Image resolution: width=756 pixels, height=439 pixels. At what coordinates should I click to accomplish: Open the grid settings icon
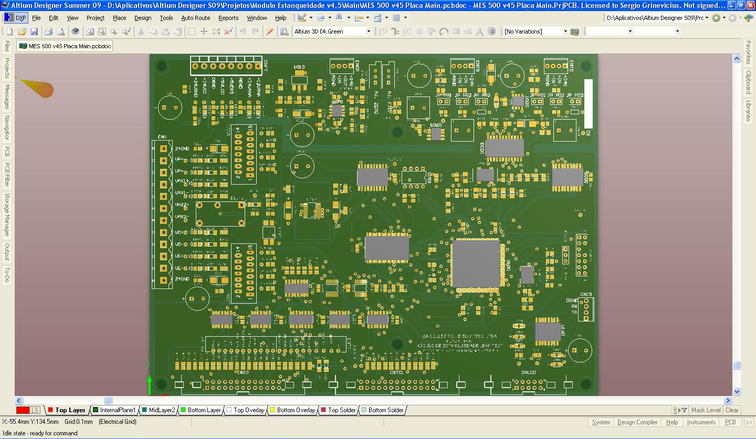click(396, 18)
